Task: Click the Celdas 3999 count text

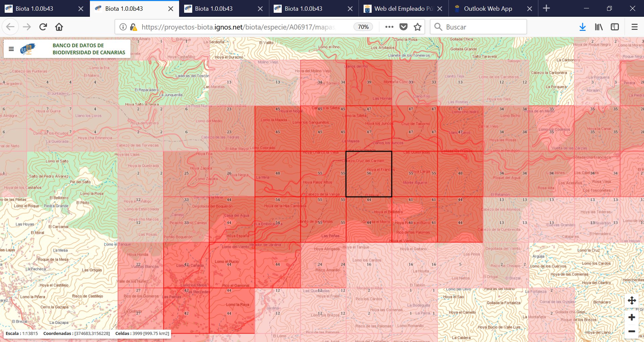Action: [142, 333]
